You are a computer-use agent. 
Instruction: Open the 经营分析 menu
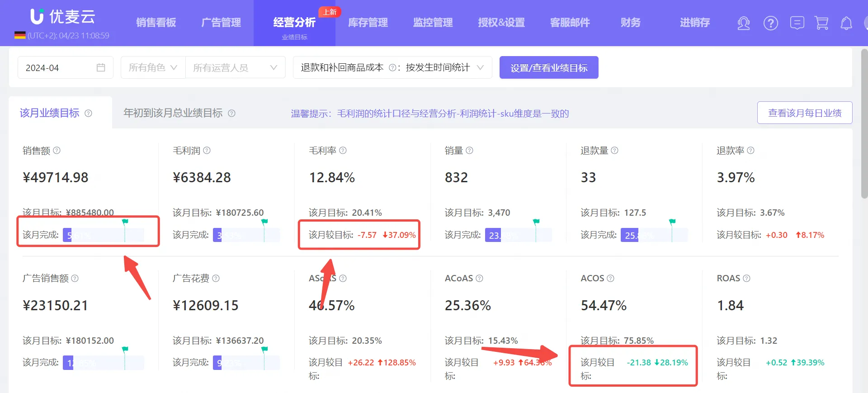pos(294,23)
